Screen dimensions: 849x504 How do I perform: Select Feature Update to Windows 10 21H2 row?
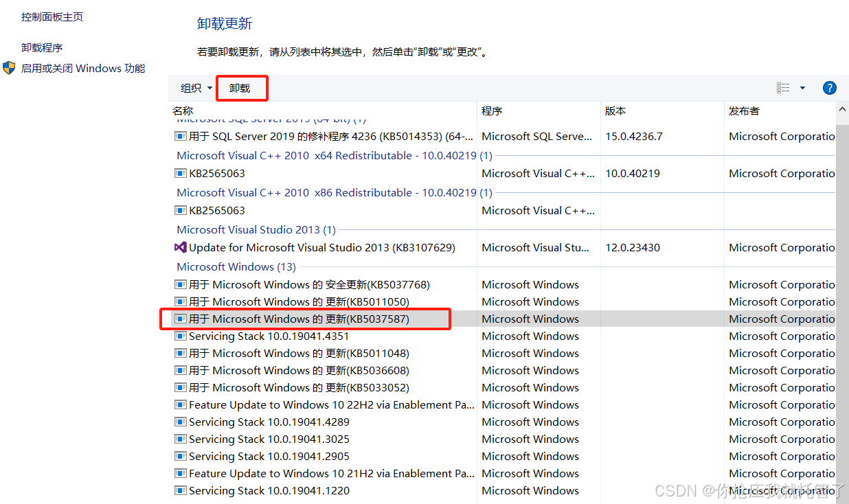(x=503, y=473)
